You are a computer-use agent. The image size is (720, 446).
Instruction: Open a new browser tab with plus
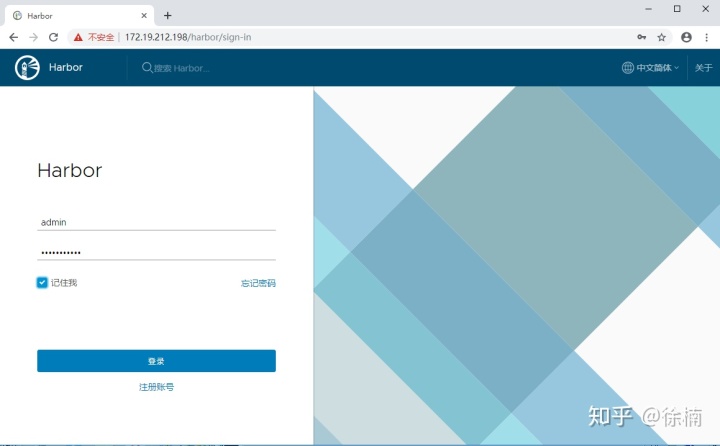[168, 16]
